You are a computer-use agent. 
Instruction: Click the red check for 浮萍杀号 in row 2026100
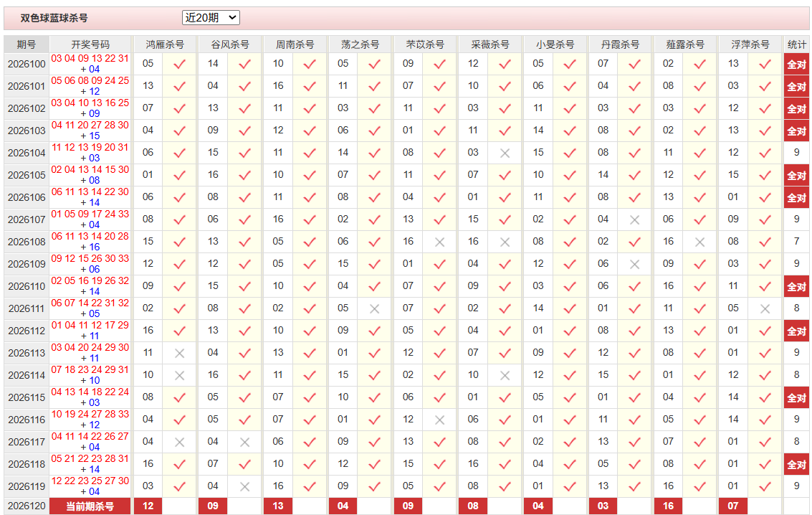(765, 65)
